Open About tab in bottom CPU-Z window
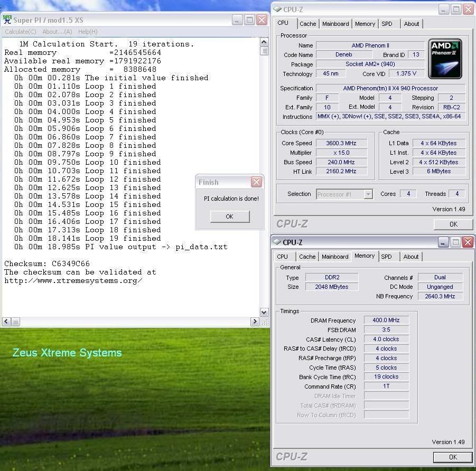This screenshot has width=476, height=471. point(410,257)
